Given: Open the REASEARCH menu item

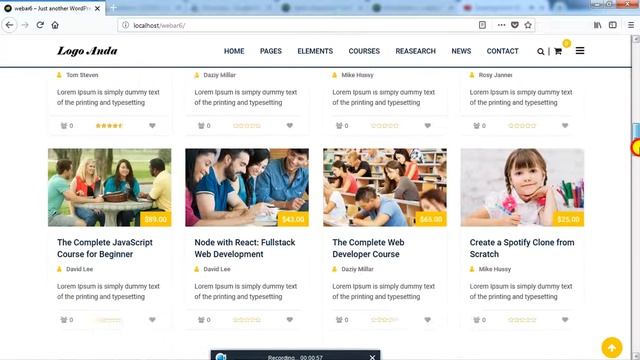Looking at the screenshot, I should coord(416,51).
